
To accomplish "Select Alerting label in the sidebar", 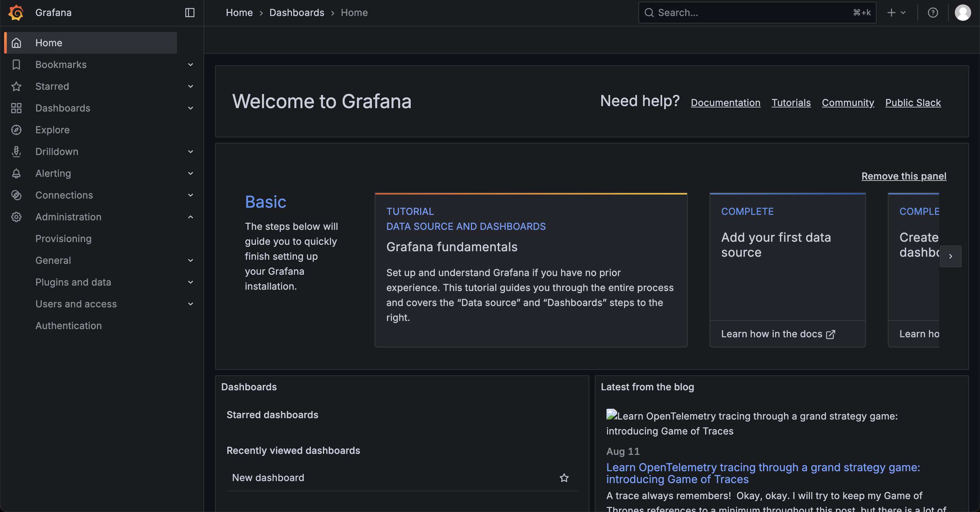I will click(x=53, y=173).
